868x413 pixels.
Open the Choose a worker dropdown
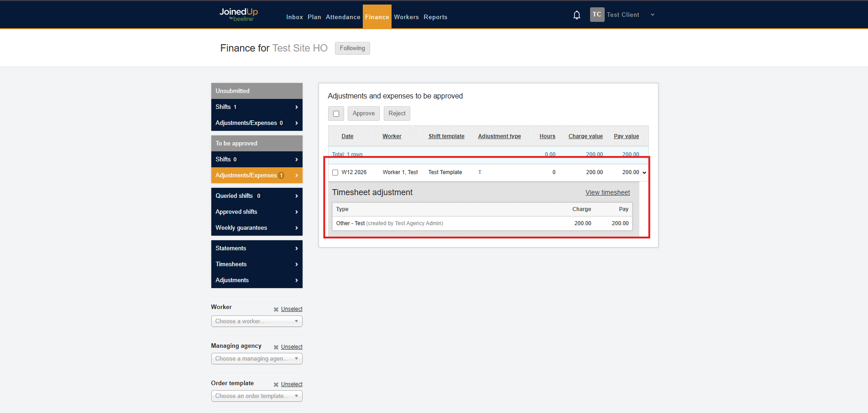point(256,321)
